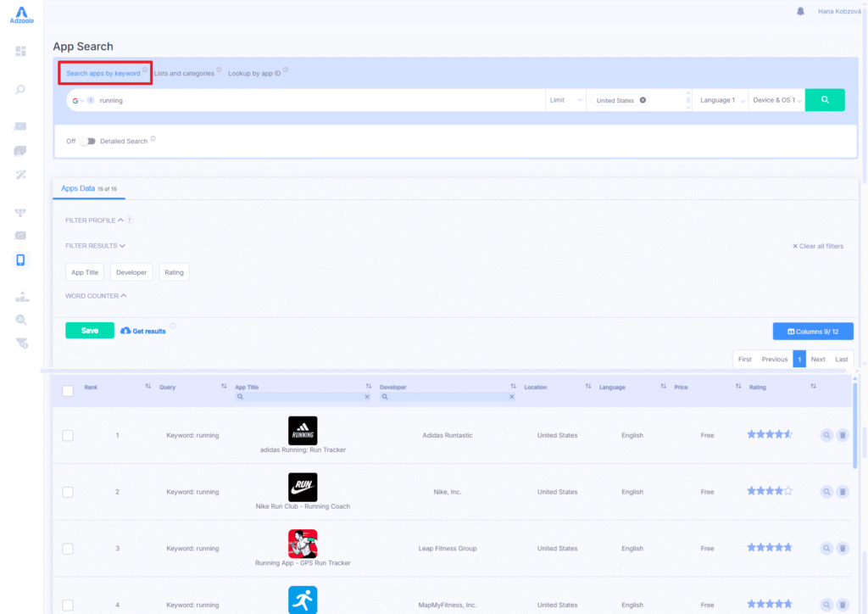
Task: Click the Adzoola logo
Action: [x=20, y=13]
